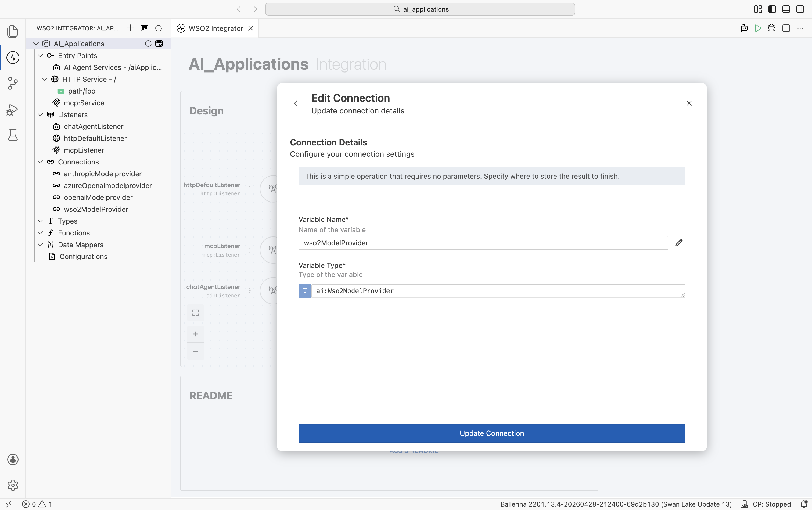
Task: Select chatAgentListener in tree
Action: tap(88, 126)
